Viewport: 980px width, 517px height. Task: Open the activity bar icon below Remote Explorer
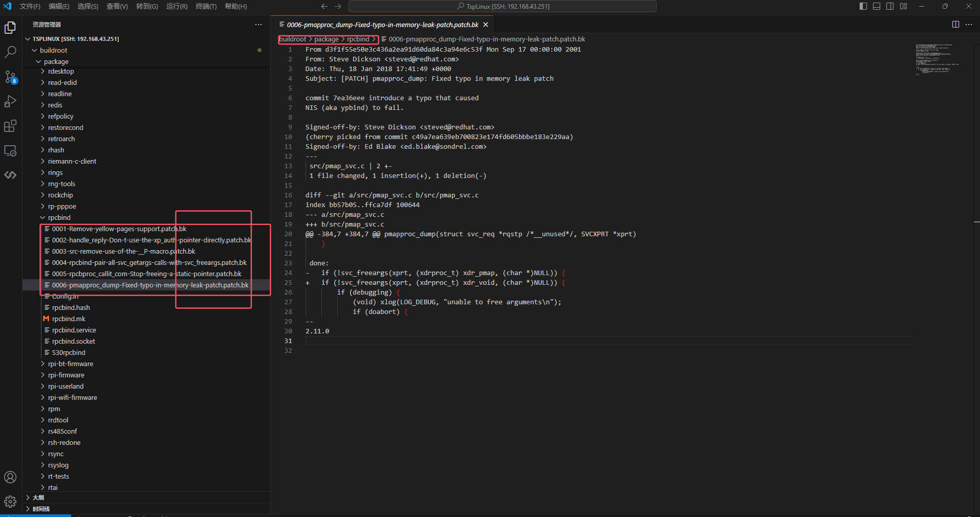point(10,175)
